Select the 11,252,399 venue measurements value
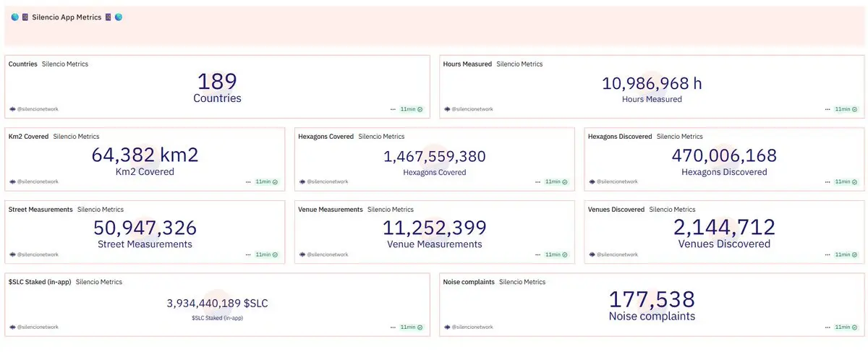Screen dimensions: 868x352 (435, 228)
